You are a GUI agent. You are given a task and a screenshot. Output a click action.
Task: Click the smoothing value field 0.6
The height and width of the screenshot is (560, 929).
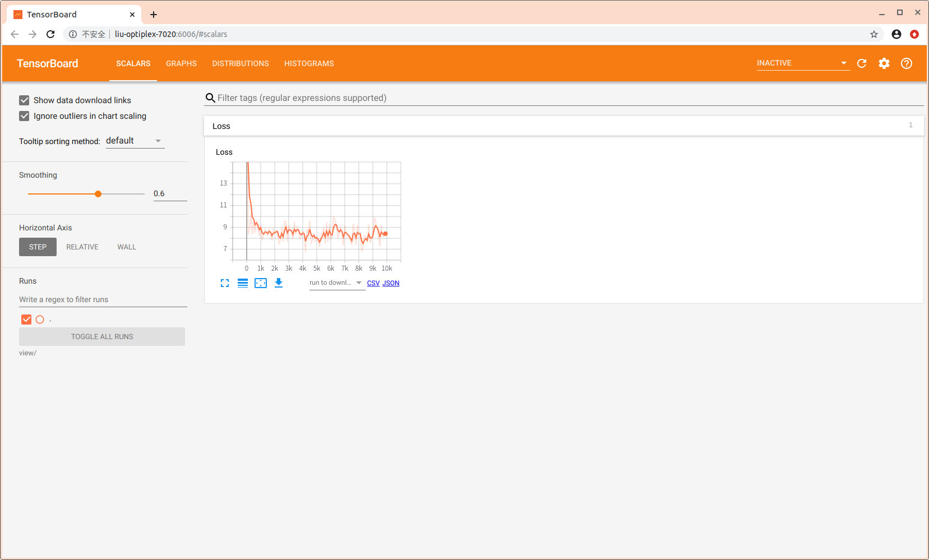coord(170,194)
